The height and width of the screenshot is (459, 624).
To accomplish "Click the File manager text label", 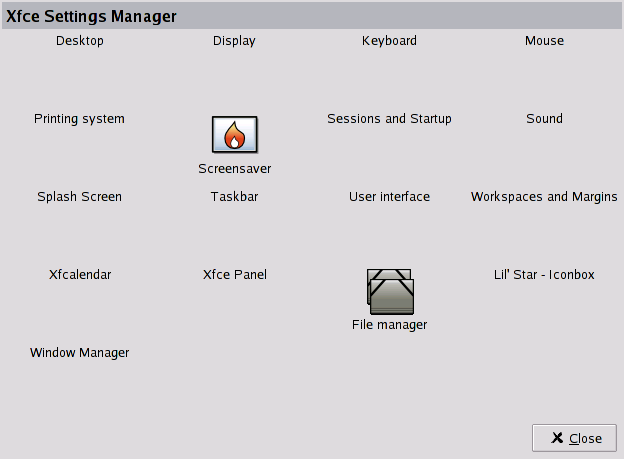I will click(390, 325).
